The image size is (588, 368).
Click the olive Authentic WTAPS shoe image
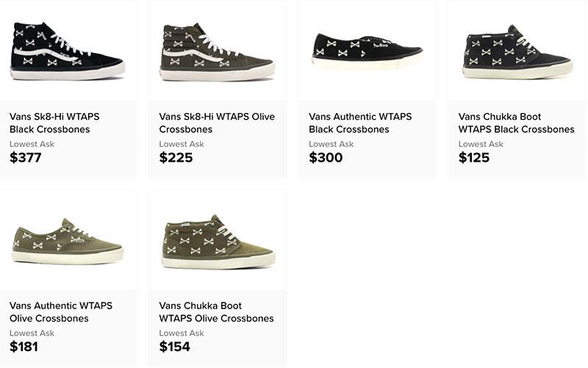[x=68, y=242]
